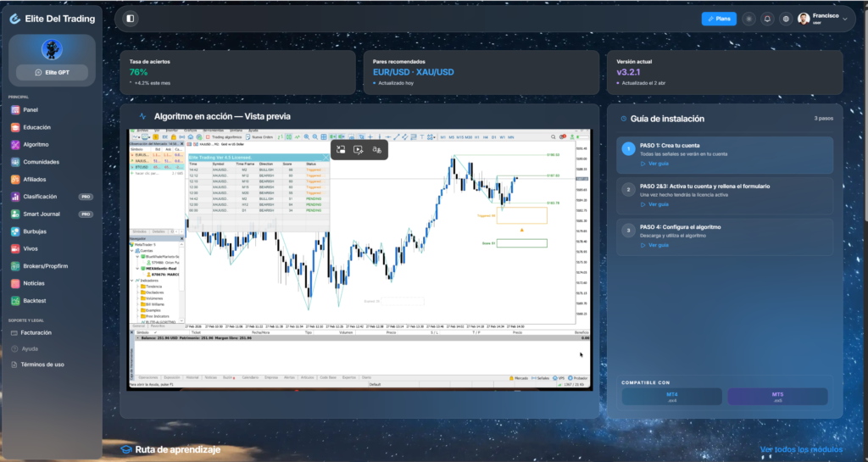
Task: Click the notifications bell icon
Action: pyautogui.click(x=767, y=19)
